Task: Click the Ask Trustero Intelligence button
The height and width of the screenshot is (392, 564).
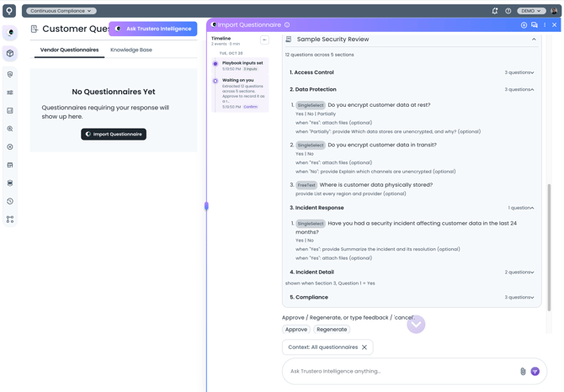Action: click(153, 29)
